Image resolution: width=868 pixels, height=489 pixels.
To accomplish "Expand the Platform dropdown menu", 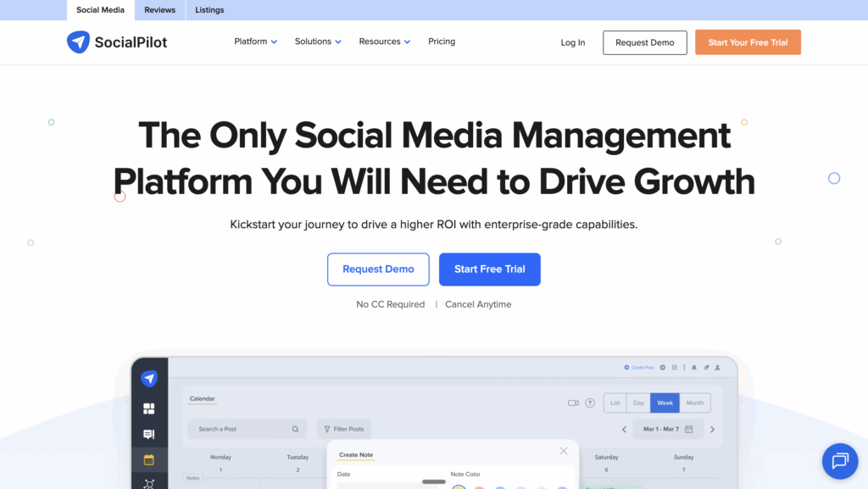I will click(255, 42).
